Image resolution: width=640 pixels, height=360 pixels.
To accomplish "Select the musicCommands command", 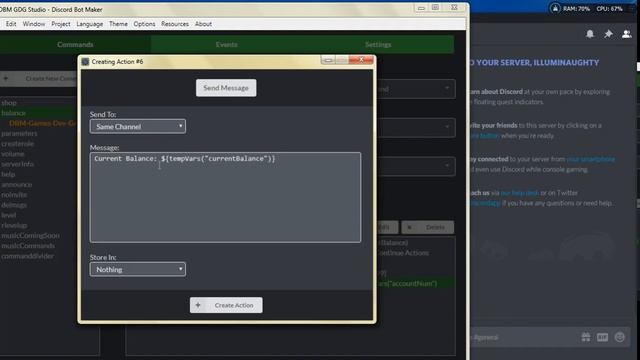I will (28, 246).
